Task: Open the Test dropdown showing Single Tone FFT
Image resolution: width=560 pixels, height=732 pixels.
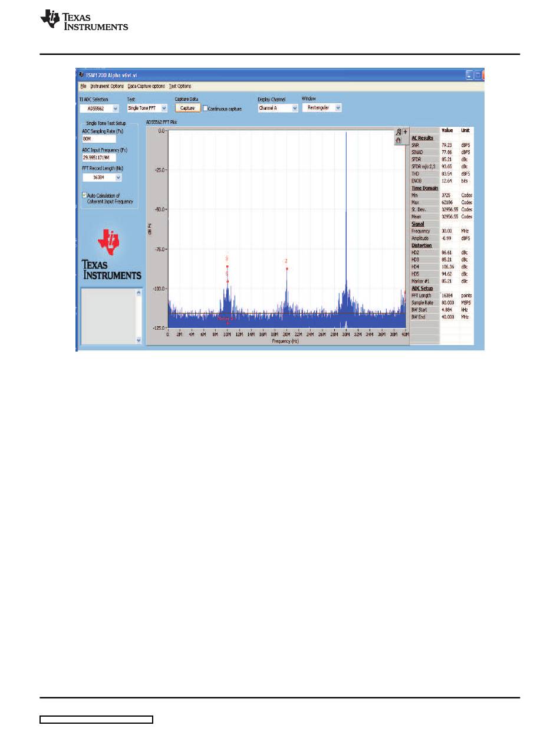Action: [147, 108]
